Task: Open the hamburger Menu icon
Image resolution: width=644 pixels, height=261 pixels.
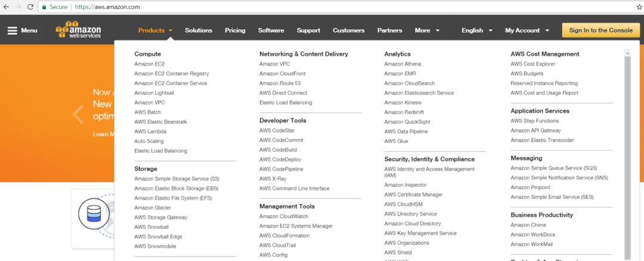Action: tap(13, 30)
